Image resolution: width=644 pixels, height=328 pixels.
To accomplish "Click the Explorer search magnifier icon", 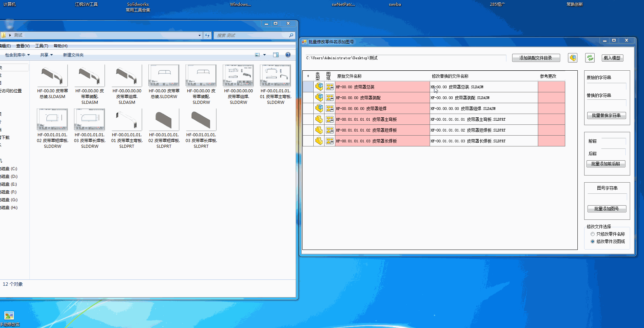I will click(x=291, y=35).
